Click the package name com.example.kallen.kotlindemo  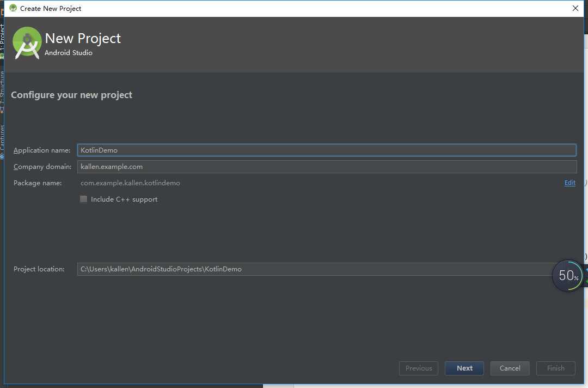(130, 183)
